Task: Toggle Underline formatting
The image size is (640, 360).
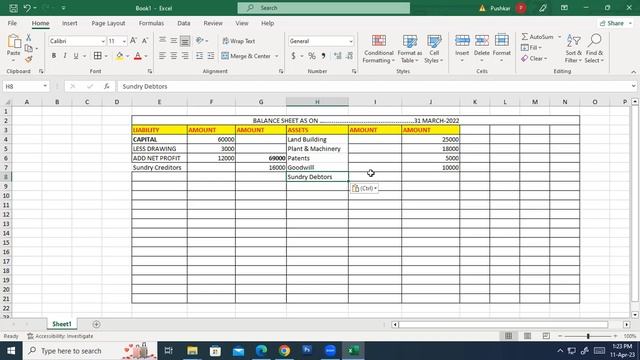Action: 76,56
